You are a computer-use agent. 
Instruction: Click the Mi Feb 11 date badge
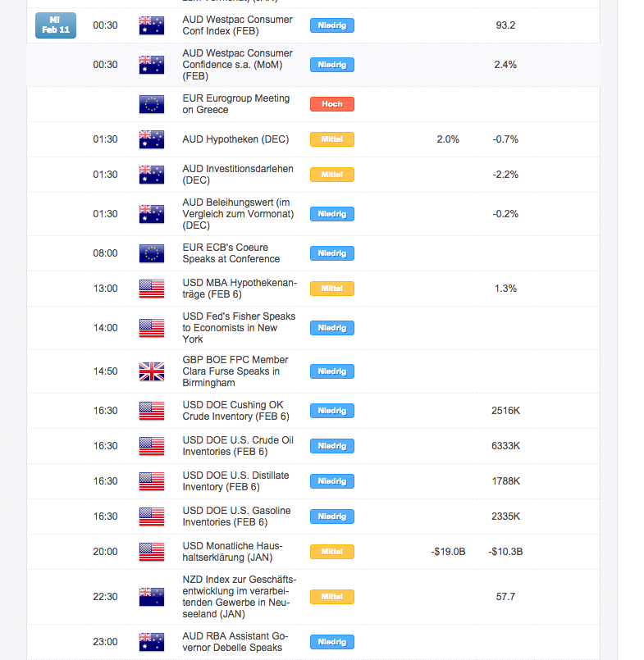57,25
